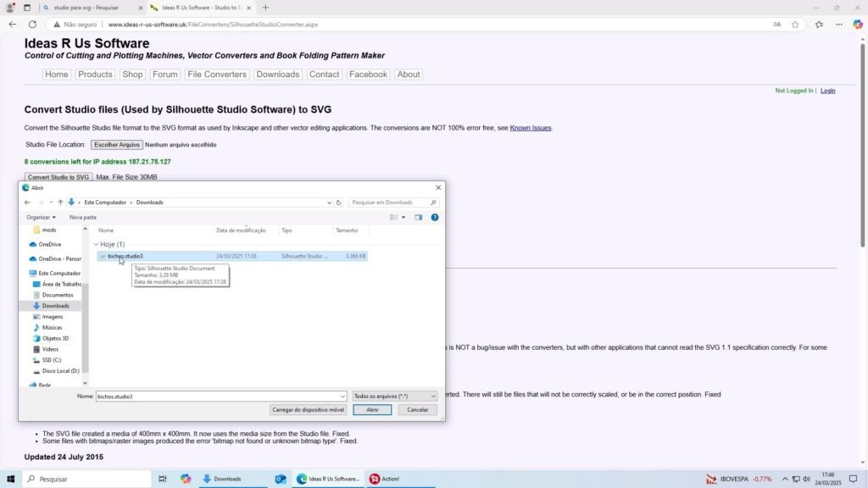868x488 pixels.
Task: Select Imagens in the navigation pane
Action: [52, 317]
